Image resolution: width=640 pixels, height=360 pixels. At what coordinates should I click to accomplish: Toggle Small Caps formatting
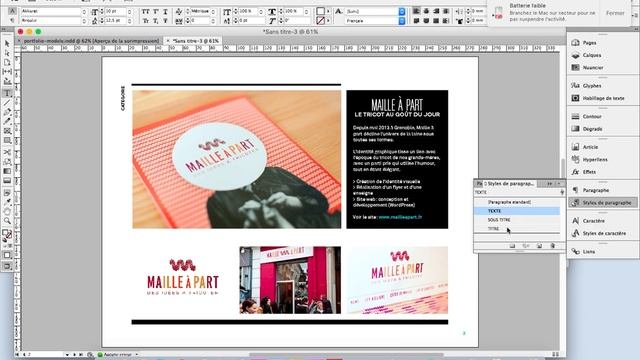point(146,20)
